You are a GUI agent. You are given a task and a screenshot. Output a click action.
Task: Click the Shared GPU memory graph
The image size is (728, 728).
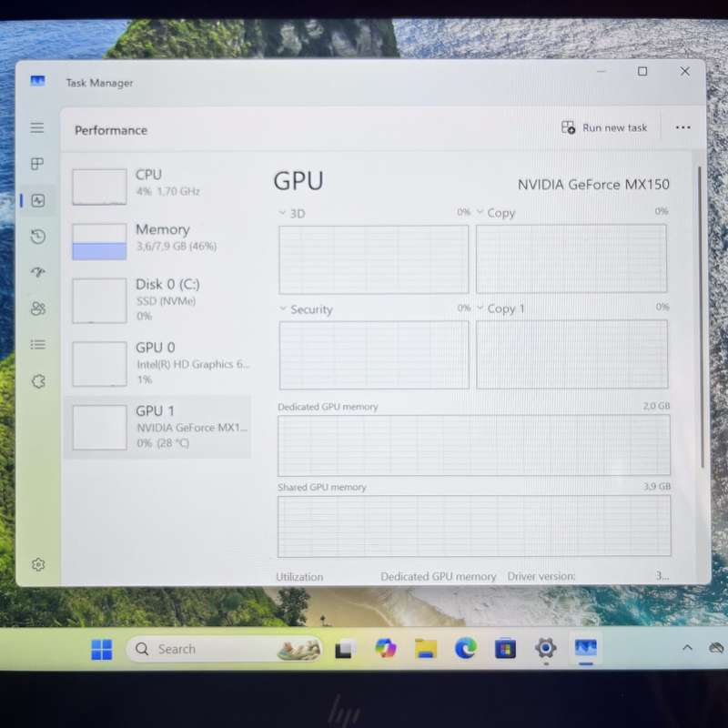[x=474, y=526]
